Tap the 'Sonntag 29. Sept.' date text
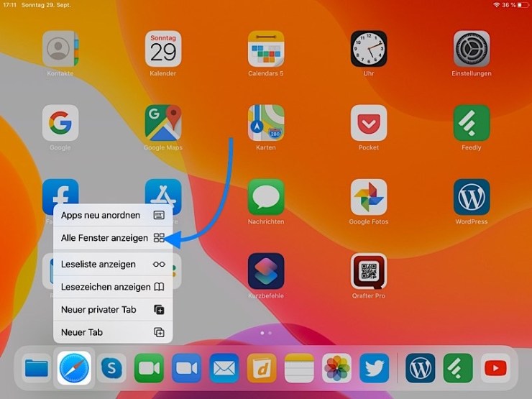The height and width of the screenshot is (399, 532). tap(46, 5)
